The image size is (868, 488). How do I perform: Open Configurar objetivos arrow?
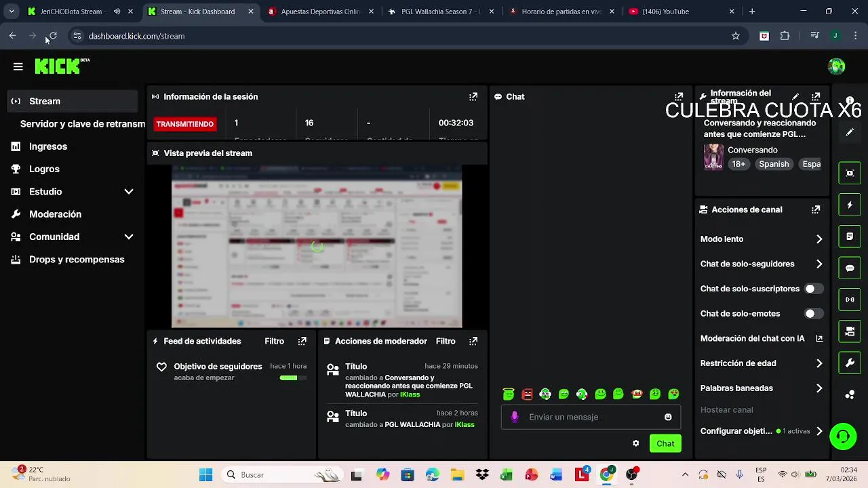click(819, 431)
